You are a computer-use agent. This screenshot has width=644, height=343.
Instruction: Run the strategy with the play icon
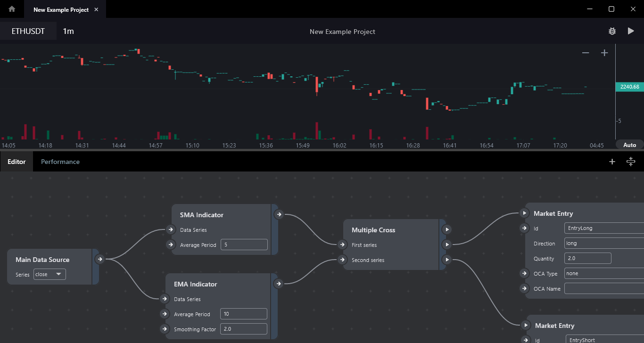coord(631,31)
